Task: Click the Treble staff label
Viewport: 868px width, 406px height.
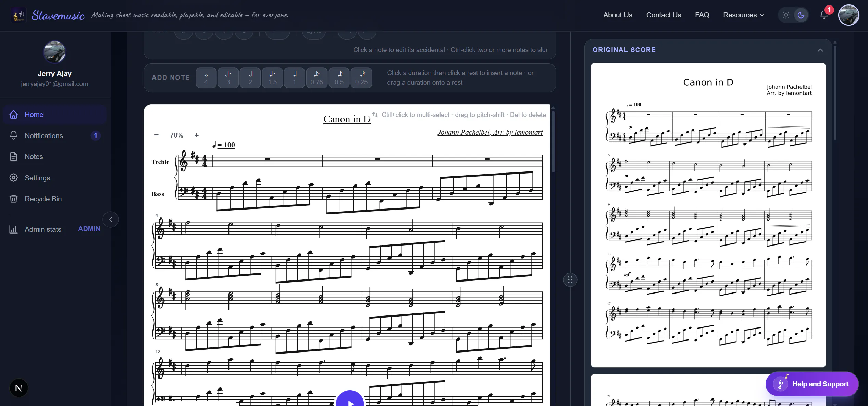Action: [x=160, y=162]
